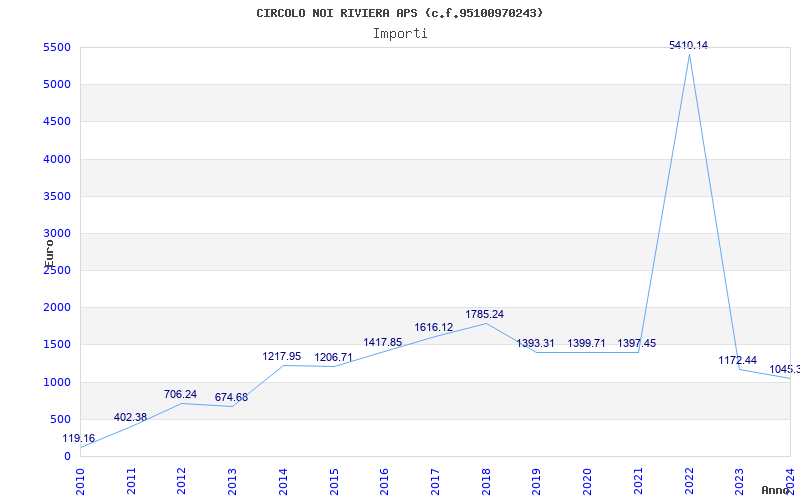Click the 1000 y-axis tick label
800x500 pixels.
[57, 383]
